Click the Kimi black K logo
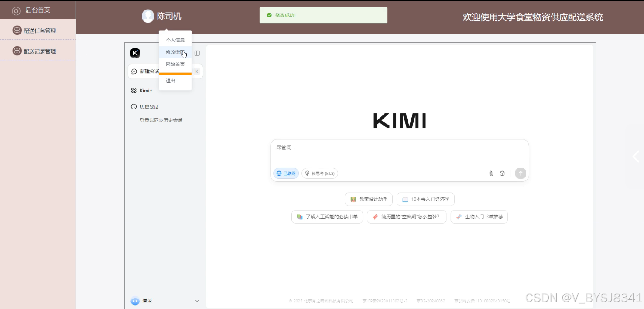 click(135, 53)
